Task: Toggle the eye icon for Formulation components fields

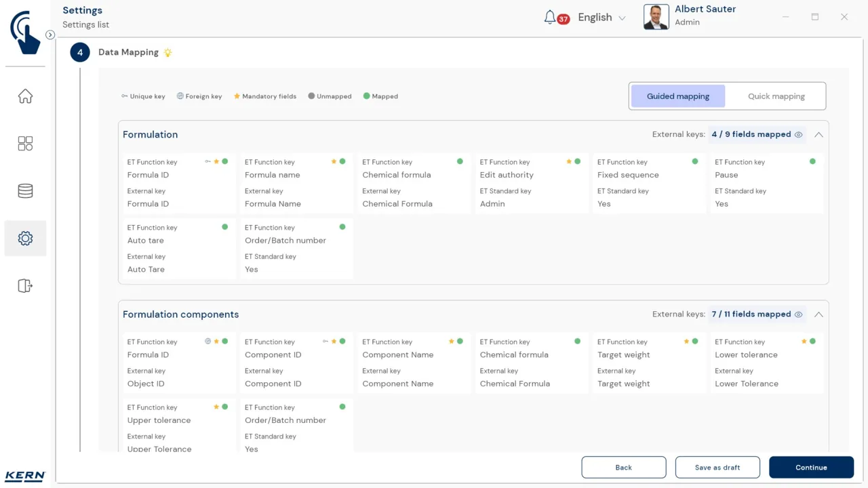Action: click(x=798, y=314)
